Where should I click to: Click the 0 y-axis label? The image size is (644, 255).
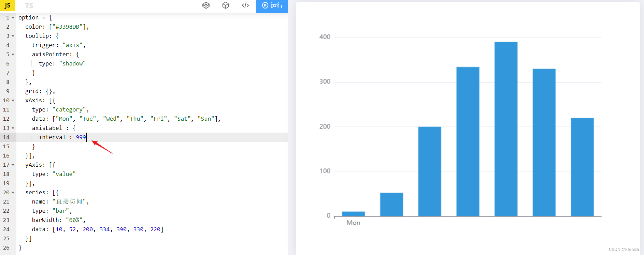[328, 215]
